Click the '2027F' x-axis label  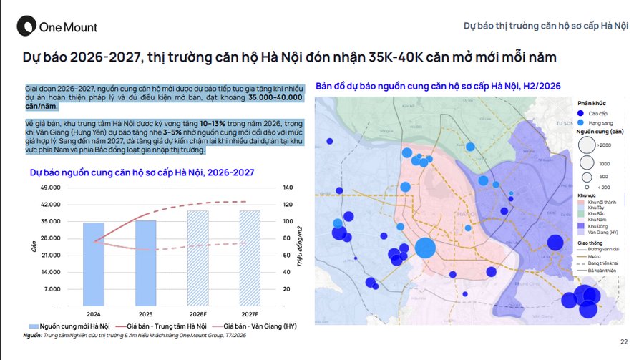point(250,314)
